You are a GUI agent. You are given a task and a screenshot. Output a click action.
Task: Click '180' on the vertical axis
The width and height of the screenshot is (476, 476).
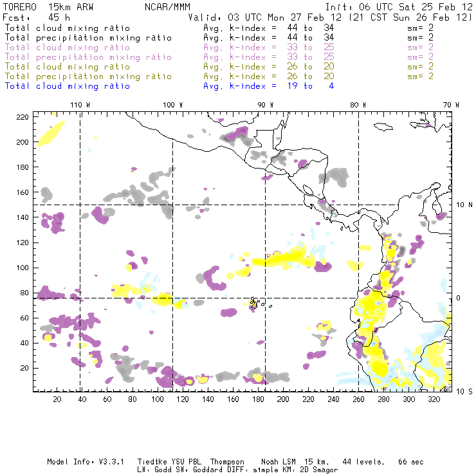coord(23,167)
